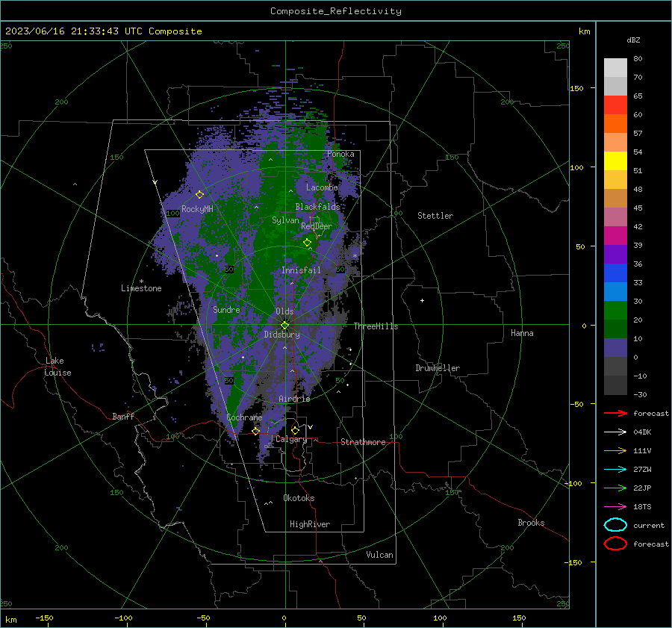The height and width of the screenshot is (628, 672).
Task: Click the orange 111V arrow icon
Action: point(615,450)
